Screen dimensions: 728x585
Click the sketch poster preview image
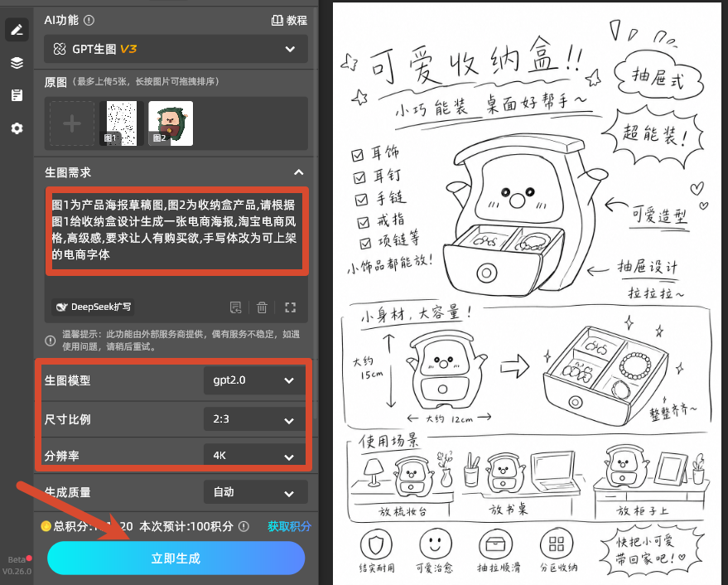click(527, 294)
